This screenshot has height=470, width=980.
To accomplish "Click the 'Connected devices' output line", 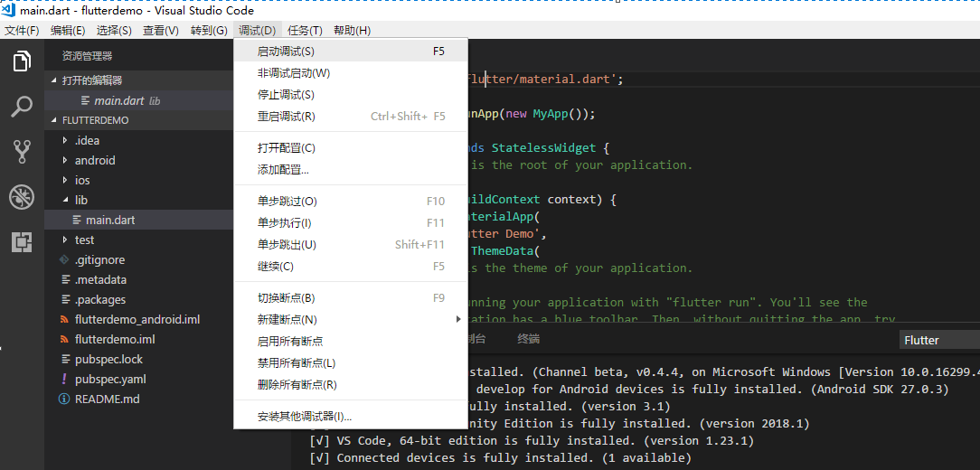I will [x=501, y=458].
